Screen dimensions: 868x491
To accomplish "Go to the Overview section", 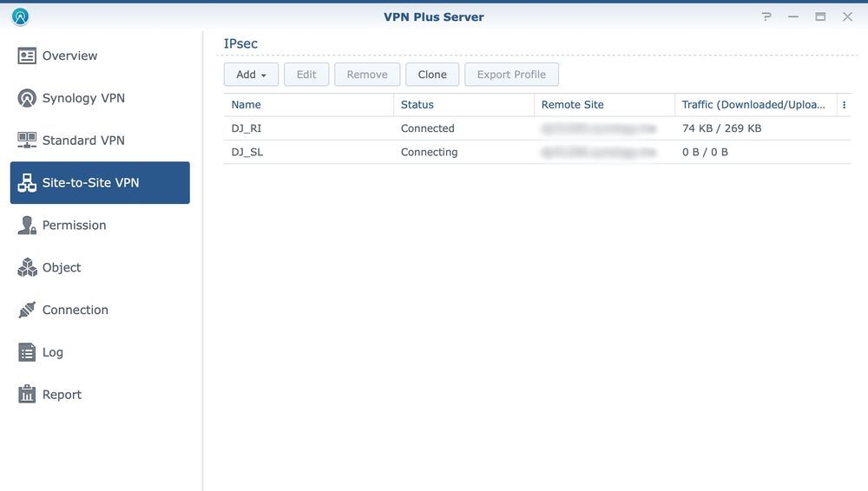I will [100, 56].
